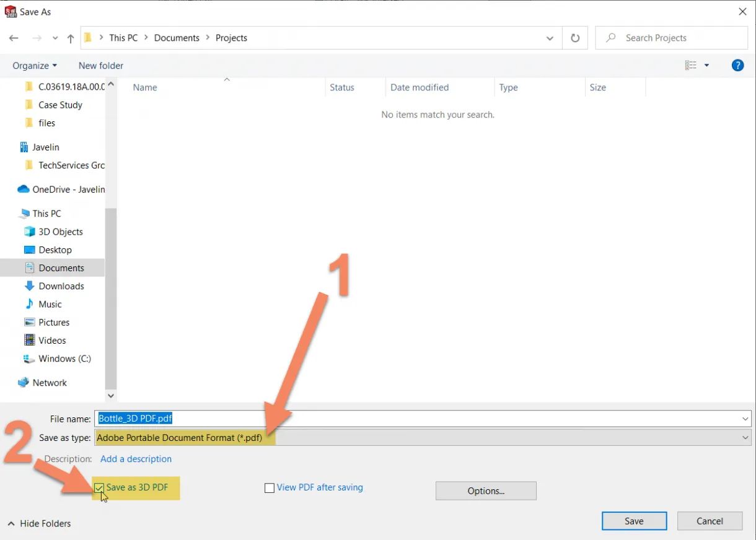Image resolution: width=756 pixels, height=540 pixels.
Task: Open the Organize menu
Action: [x=34, y=65]
